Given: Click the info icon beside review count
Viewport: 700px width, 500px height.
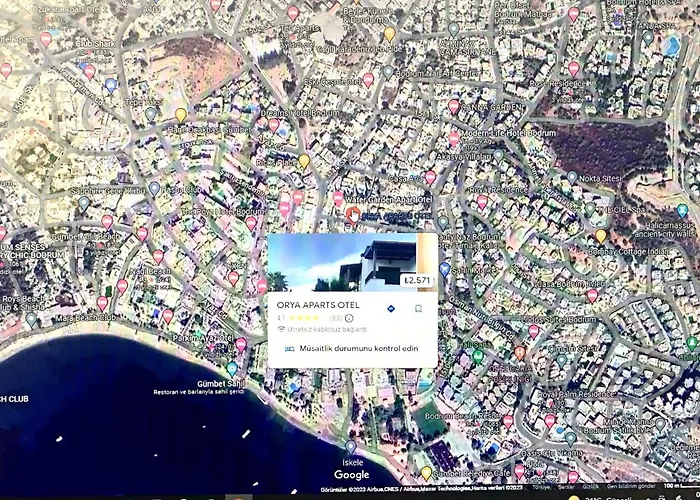Looking at the screenshot, I should (x=349, y=318).
